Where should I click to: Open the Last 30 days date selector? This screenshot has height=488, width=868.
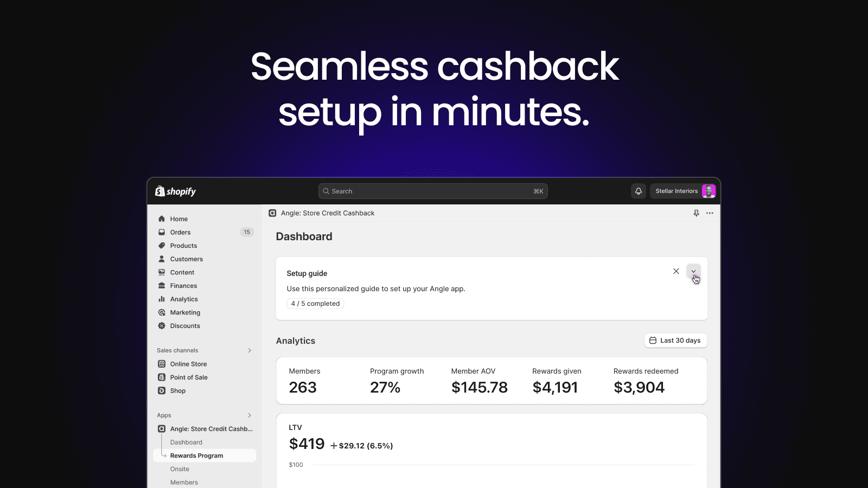pos(675,340)
